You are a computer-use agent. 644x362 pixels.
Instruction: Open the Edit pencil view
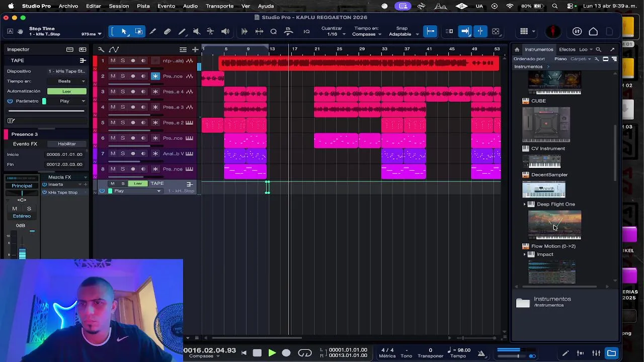(x=566, y=353)
